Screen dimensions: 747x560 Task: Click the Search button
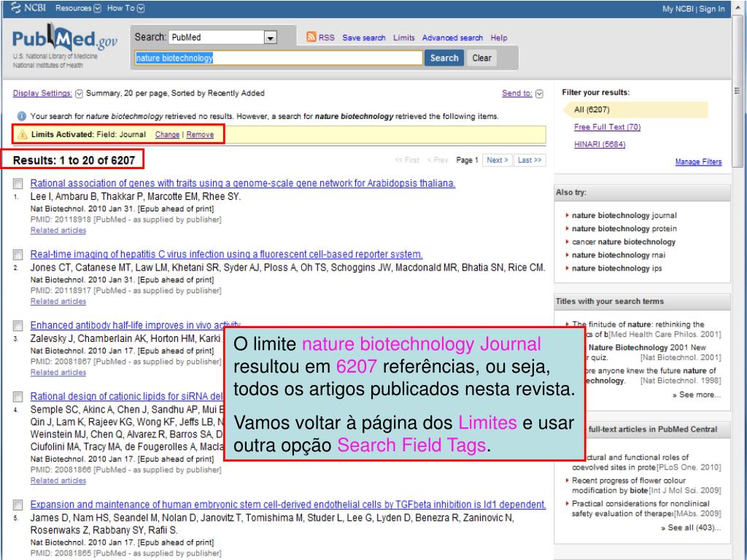pyautogui.click(x=444, y=58)
